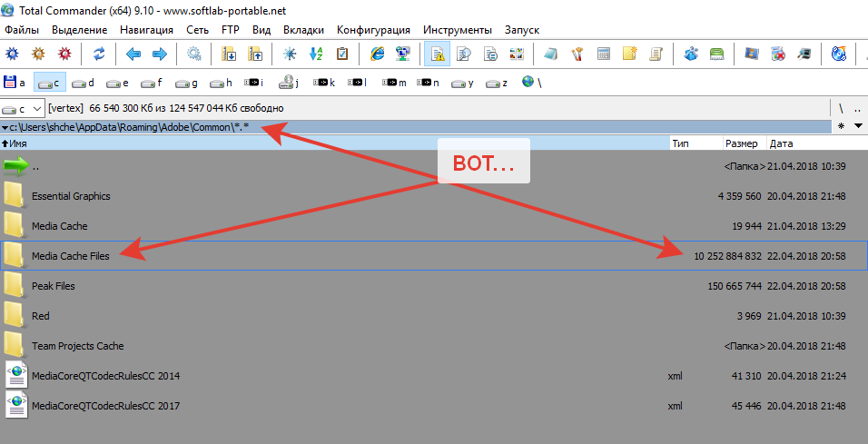Click the hourglass picture icon in toolbar
The image size is (868, 444).
752,54
